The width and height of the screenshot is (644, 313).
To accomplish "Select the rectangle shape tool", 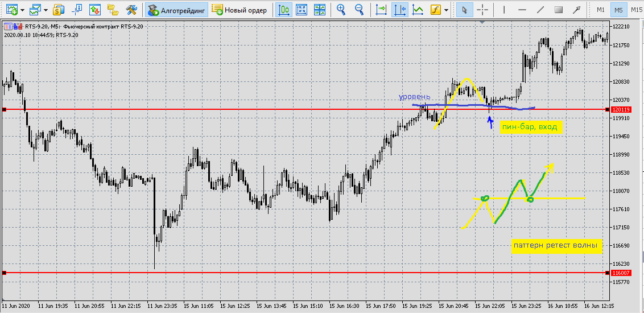I will [x=559, y=10].
